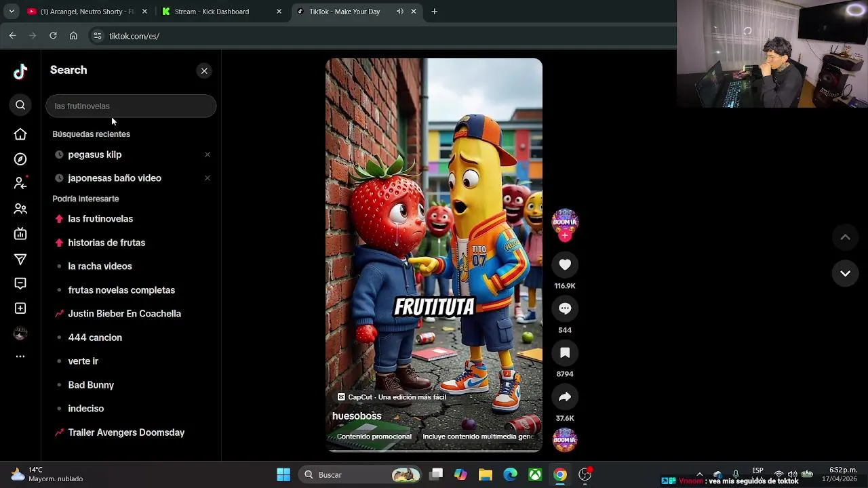Open the LIVE TV icon in the sidebar
The image size is (868, 488).
[20, 234]
